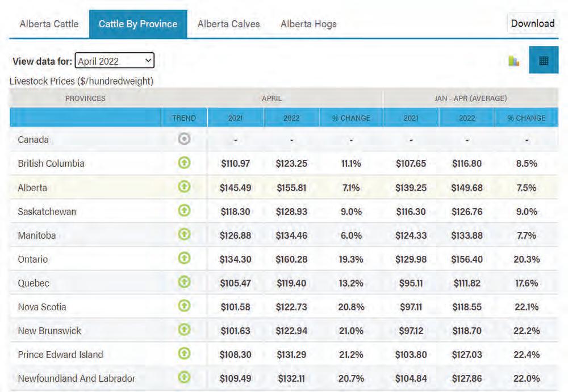The image size is (568, 392).
Task: Open the Alberta Cattle tab
Action: [x=49, y=24]
